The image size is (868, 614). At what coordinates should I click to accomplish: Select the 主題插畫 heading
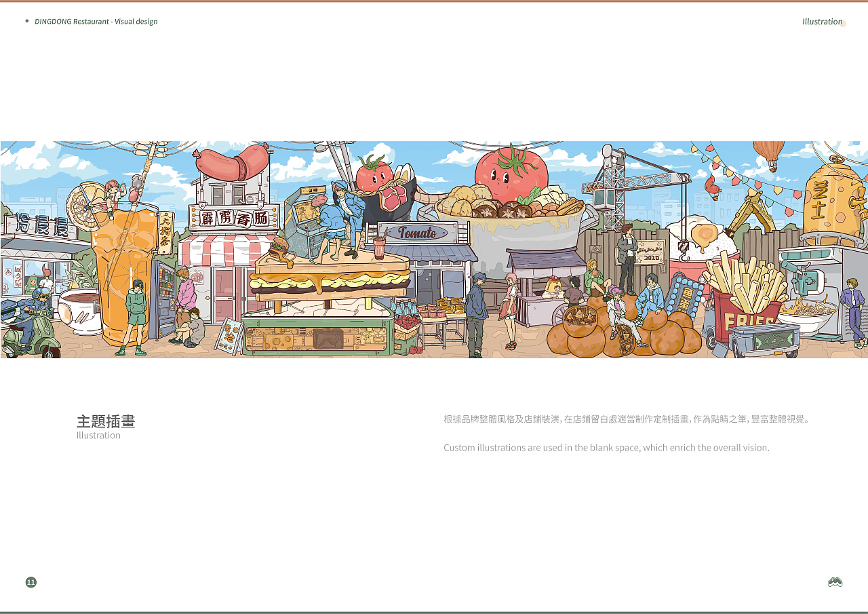click(x=106, y=421)
